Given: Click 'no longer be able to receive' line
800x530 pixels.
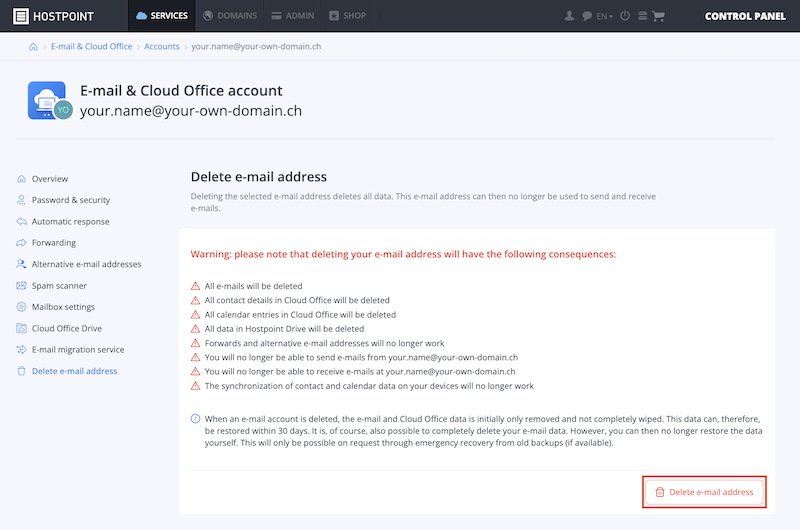Looking at the screenshot, I should pos(360,372).
